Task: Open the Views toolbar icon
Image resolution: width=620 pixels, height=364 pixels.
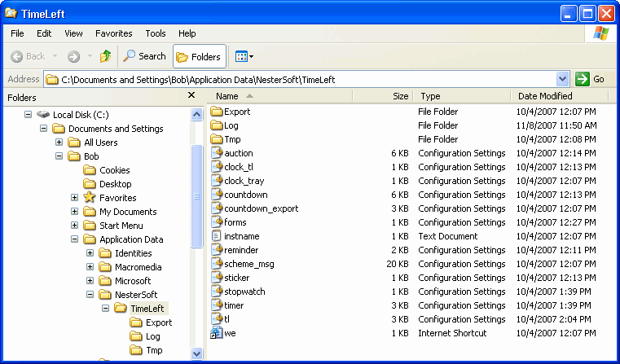Action: (244, 56)
